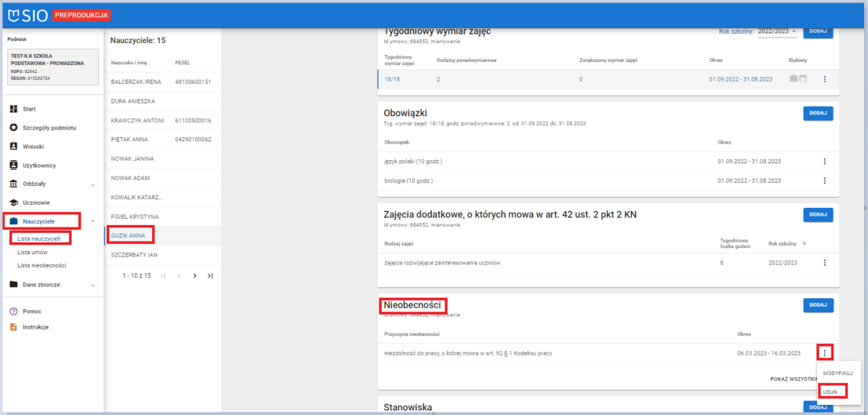The width and height of the screenshot is (868, 415).
Task: Jump to last page of teachers list
Action: pyautogui.click(x=209, y=276)
